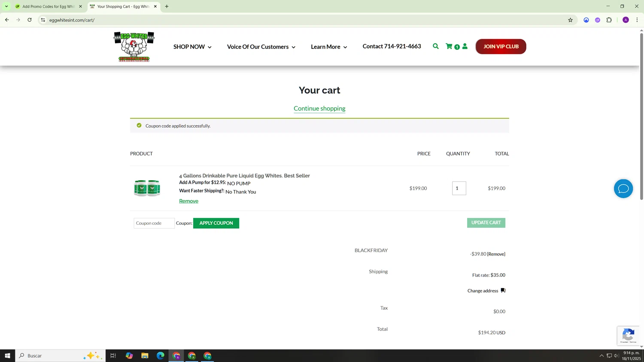The image size is (644, 362).
Task: Open the Chrome profile avatar
Action: (x=626, y=20)
